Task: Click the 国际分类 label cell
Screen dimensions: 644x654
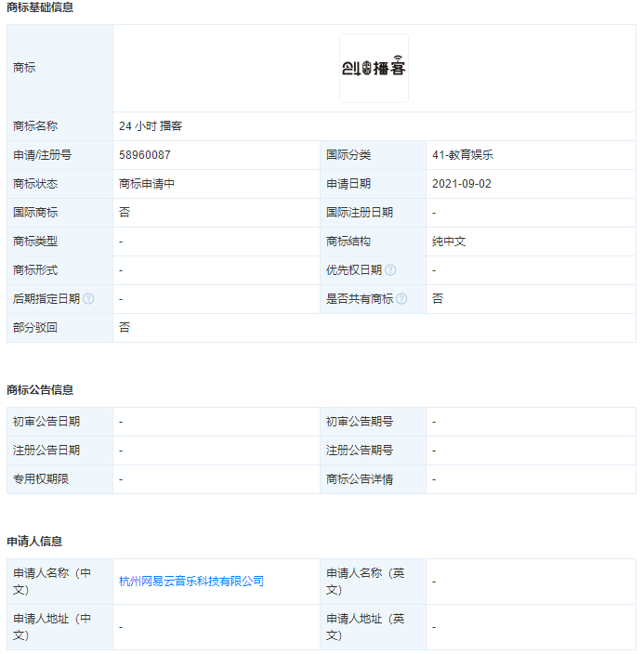Action: tap(374, 155)
